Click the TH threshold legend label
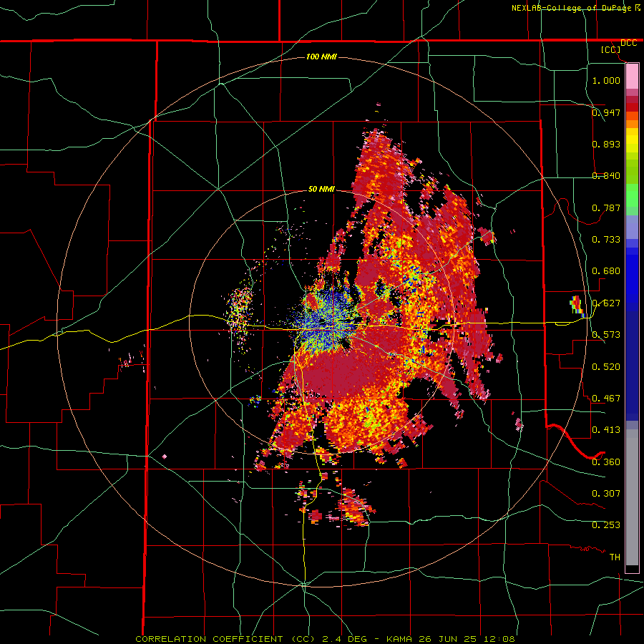644x644 pixels. pos(615,557)
